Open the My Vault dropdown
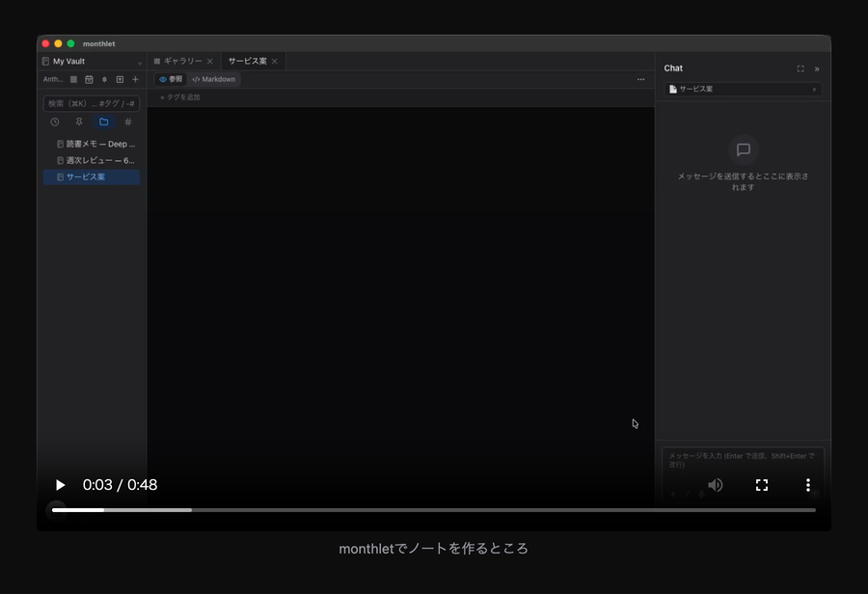The width and height of the screenshot is (868, 594). tap(92, 62)
